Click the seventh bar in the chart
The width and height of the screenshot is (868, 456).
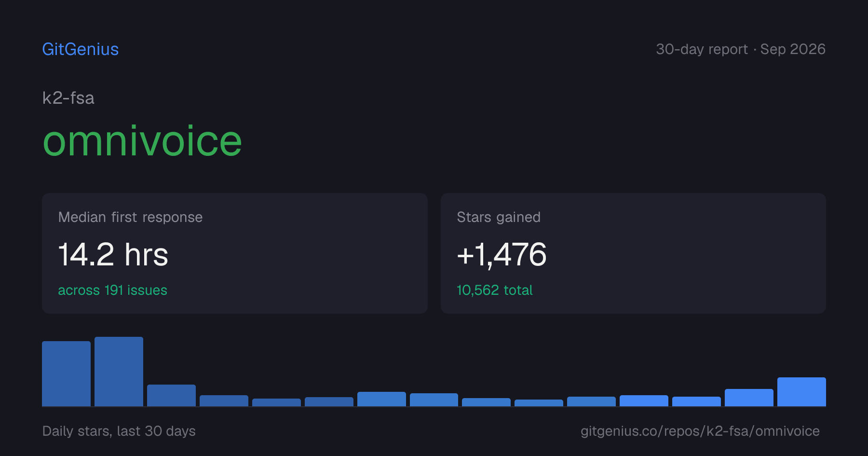[x=381, y=399]
